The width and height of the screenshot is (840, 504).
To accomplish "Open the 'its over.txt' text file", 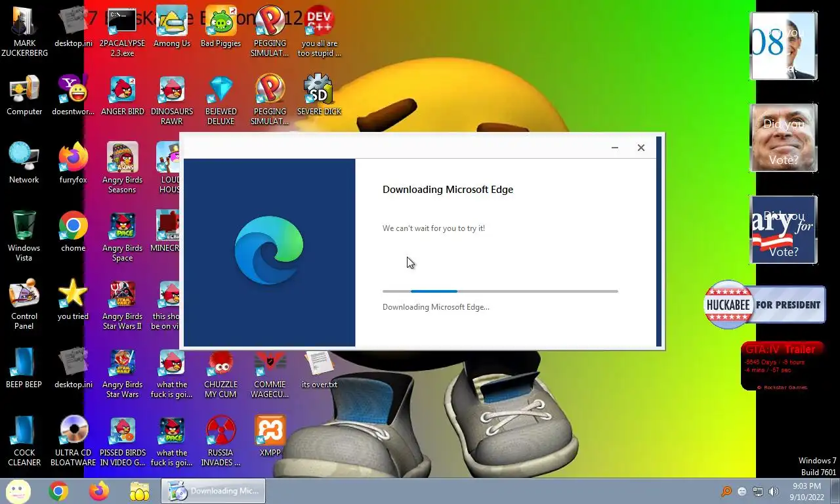I will pos(319,367).
